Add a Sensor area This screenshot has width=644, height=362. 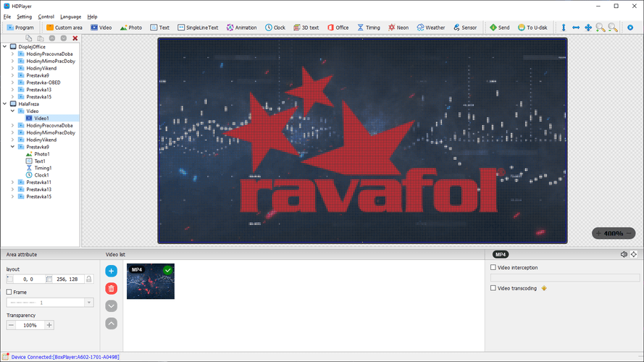tap(465, 28)
